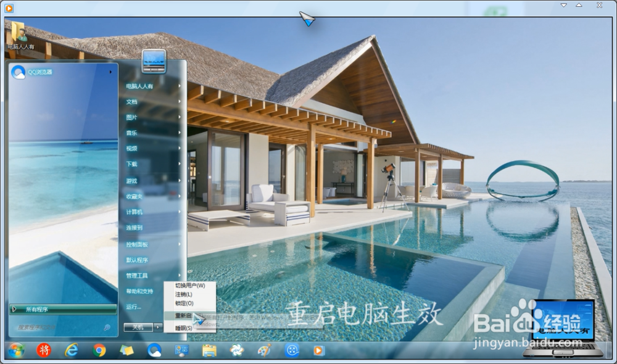Open the arrow beside the 关机 button

[158, 327]
